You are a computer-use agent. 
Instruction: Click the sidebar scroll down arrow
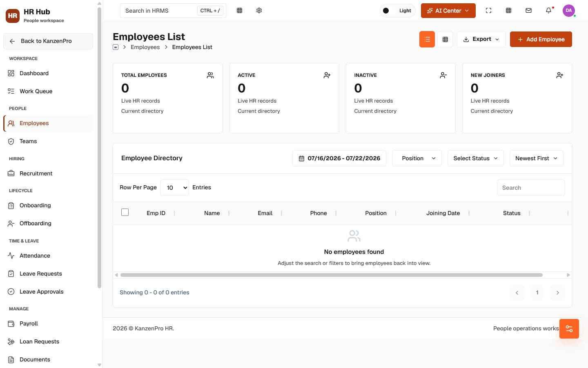(x=99, y=365)
